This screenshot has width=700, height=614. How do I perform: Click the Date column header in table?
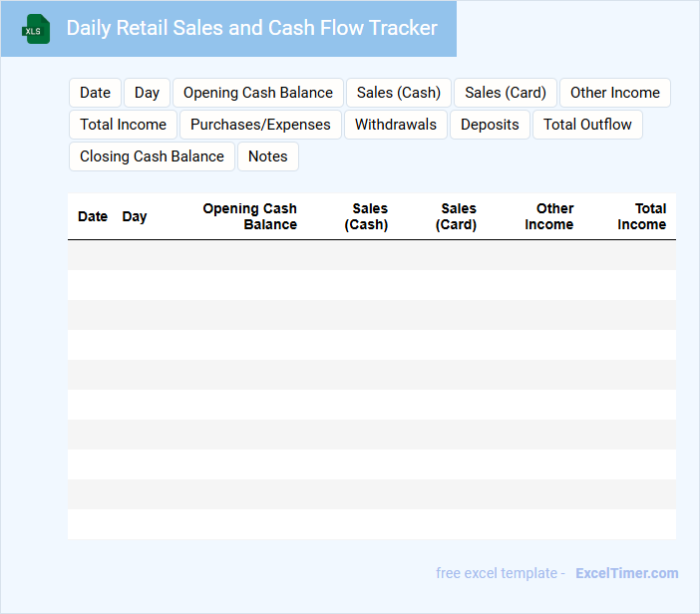[x=92, y=216]
